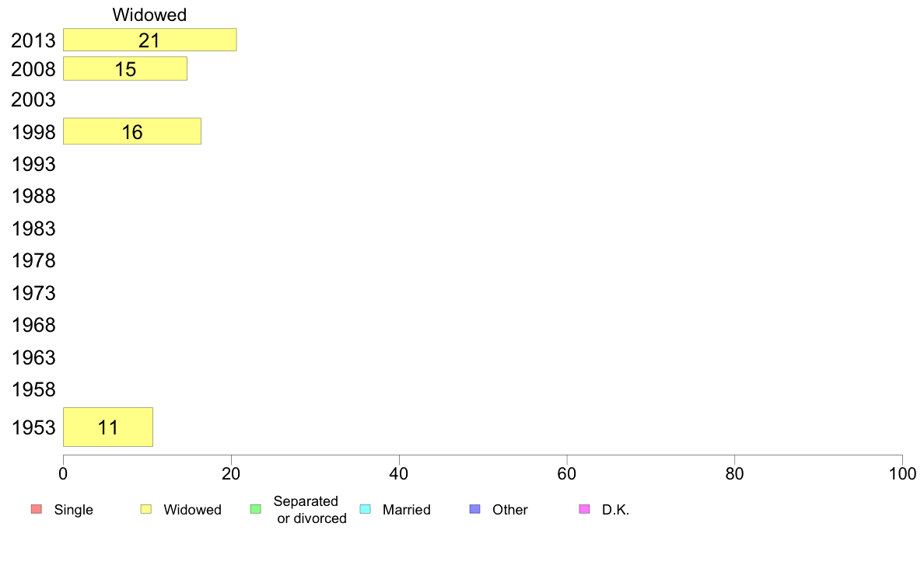
Task: Click the blue Other legend swatch
Action: tap(475, 509)
